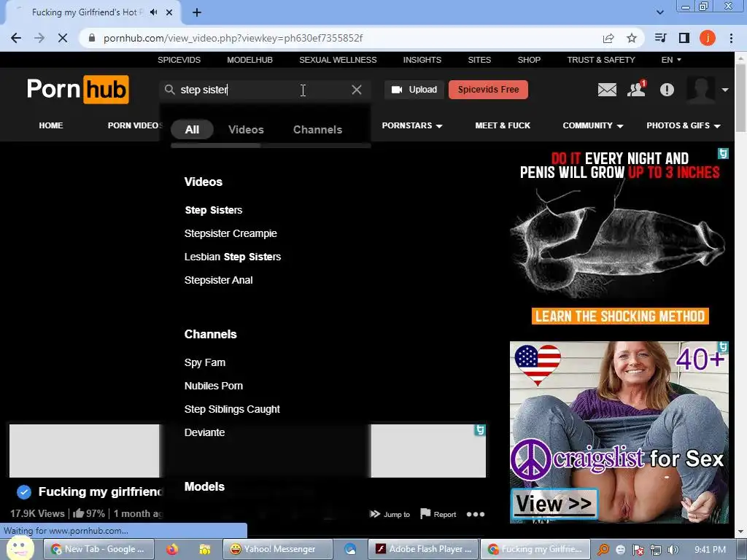Open the EN language dropdown
747x560 pixels.
click(671, 60)
